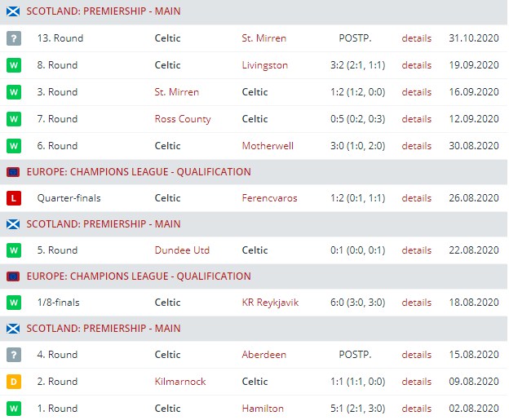Click the first Europe Champions League flag icon
This screenshot has height=420, width=509.
tap(13, 172)
